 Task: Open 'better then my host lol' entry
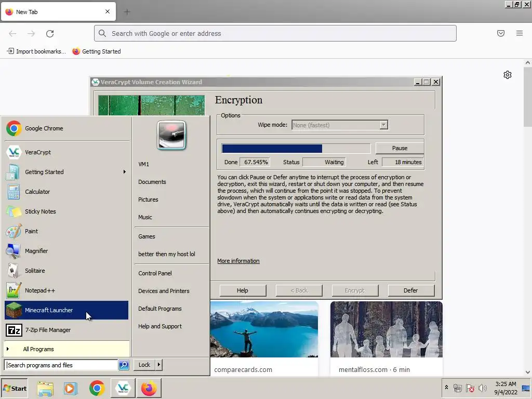point(167,254)
